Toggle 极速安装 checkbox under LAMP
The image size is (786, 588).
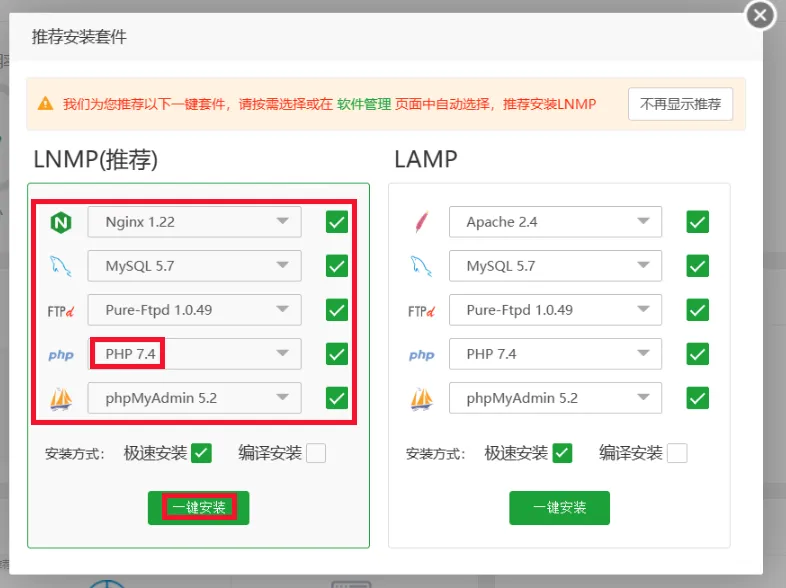coord(562,453)
